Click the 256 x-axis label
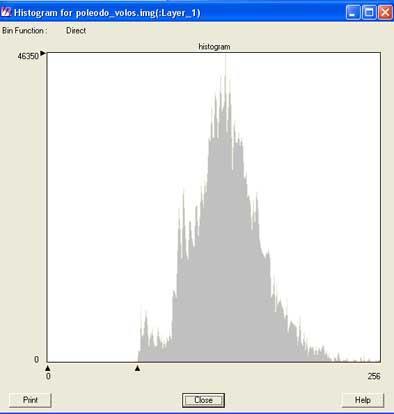 click(374, 376)
